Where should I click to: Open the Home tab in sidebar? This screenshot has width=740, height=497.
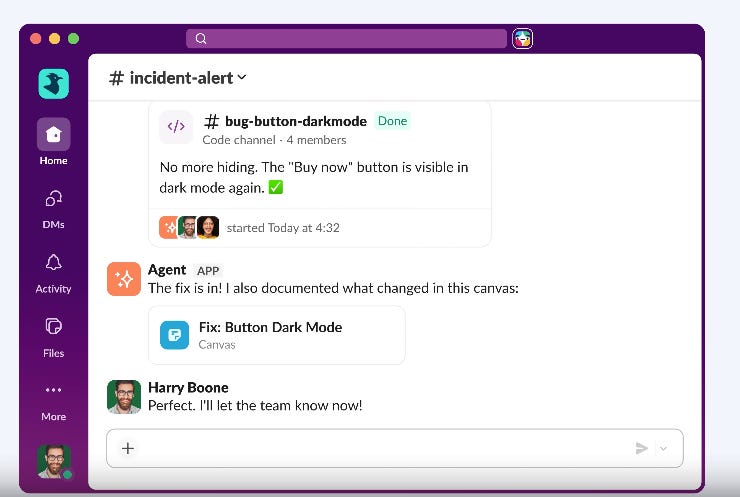53,135
